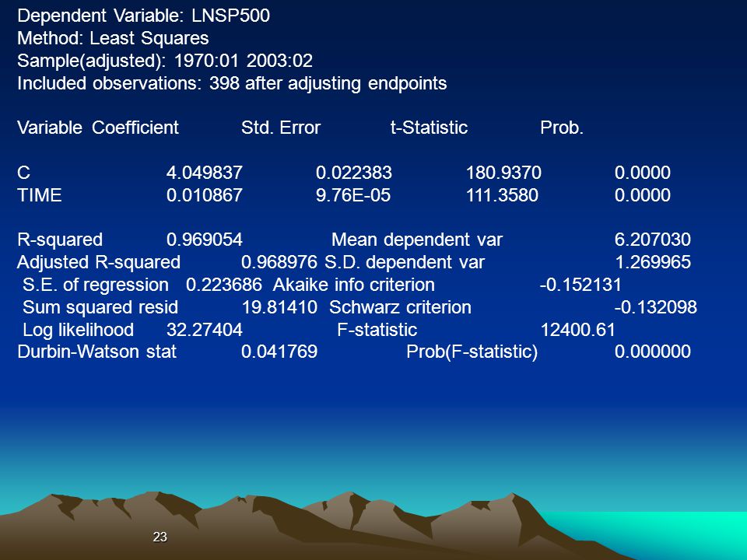Select the 'Sample(adjusted): 1970:01 2003:02' line

point(165,61)
